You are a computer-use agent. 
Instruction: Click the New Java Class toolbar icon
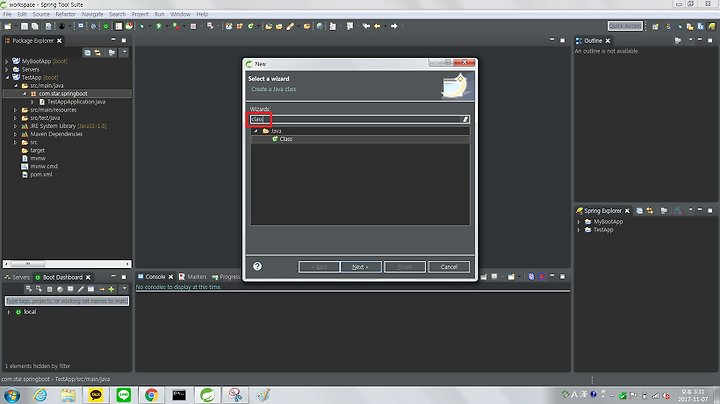coord(251,26)
